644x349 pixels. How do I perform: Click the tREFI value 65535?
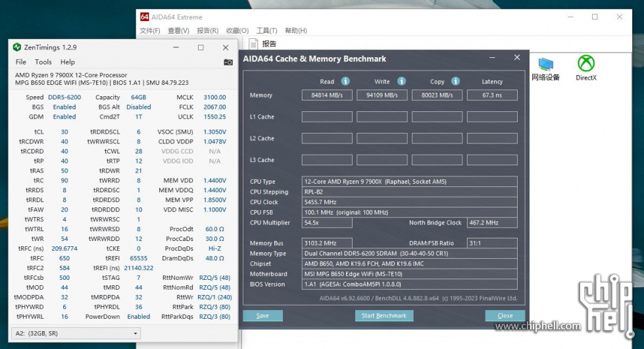pos(138,259)
